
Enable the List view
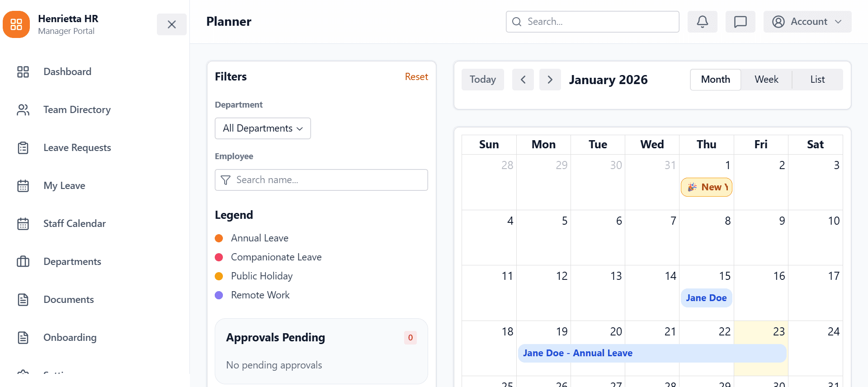[817, 79]
